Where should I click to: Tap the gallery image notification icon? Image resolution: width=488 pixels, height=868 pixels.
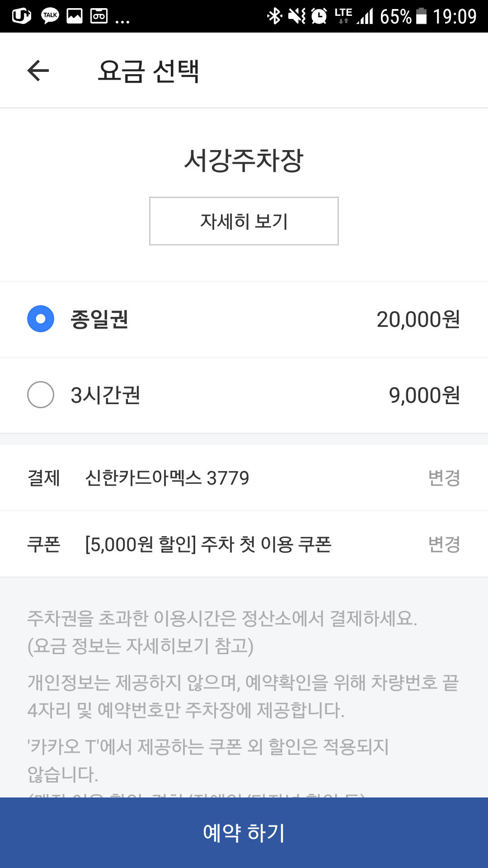point(75,16)
